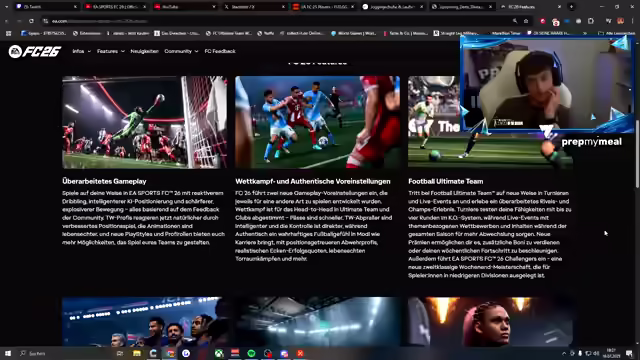640x360 pixels.
Task: Click the page vertical scrollbar
Action: 638,155
